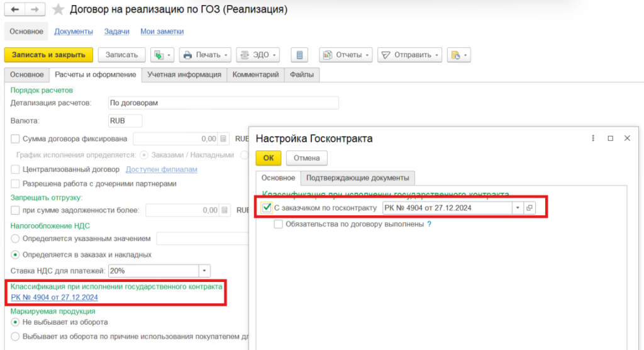Open the Мои заметки navigation link
Viewport: 644px width, 350px height.
(x=162, y=31)
